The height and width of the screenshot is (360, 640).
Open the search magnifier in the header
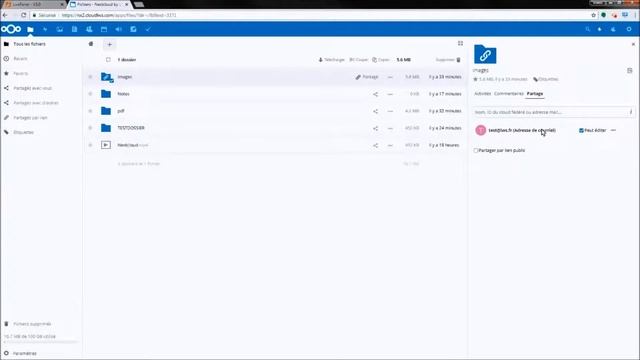pyautogui.click(x=588, y=29)
